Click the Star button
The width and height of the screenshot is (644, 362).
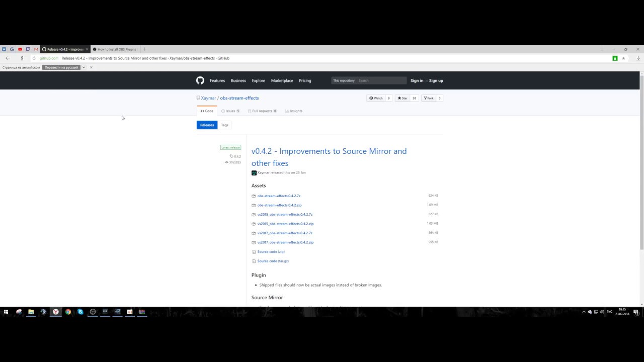coord(402,98)
